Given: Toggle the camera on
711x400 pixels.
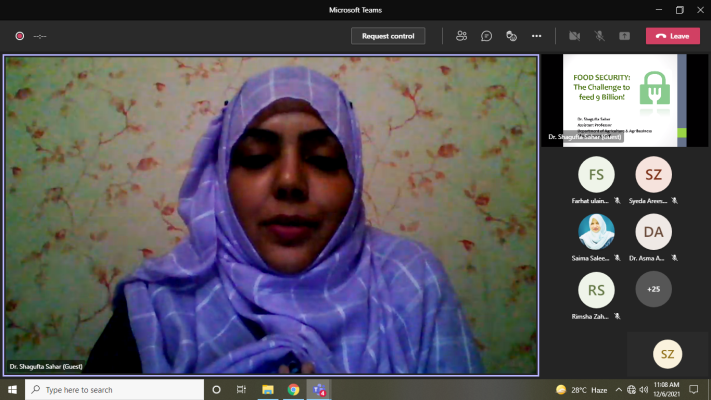Looking at the screenshot, I should pos(575,36).
